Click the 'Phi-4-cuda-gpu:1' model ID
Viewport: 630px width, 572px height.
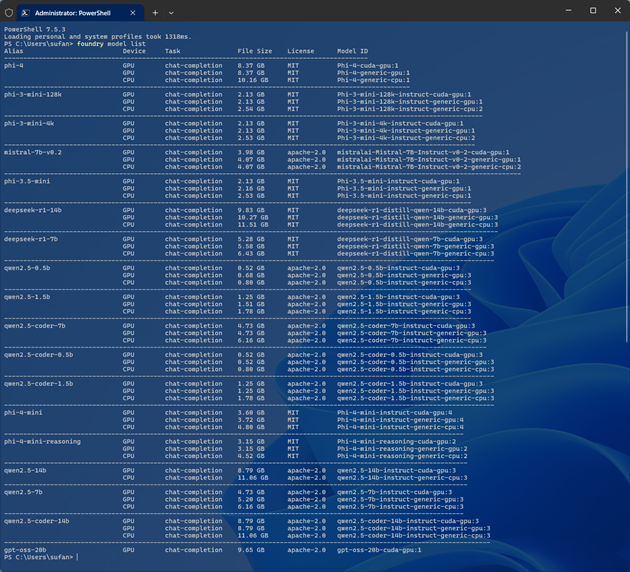pyautogui.click(x=367, y=66)
